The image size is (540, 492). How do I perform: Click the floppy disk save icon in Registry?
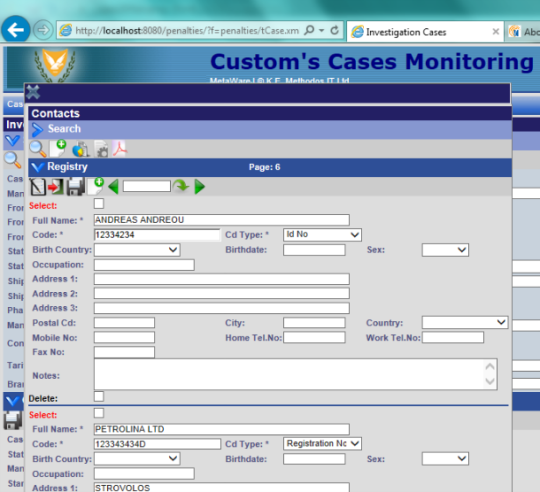[75, 187]
